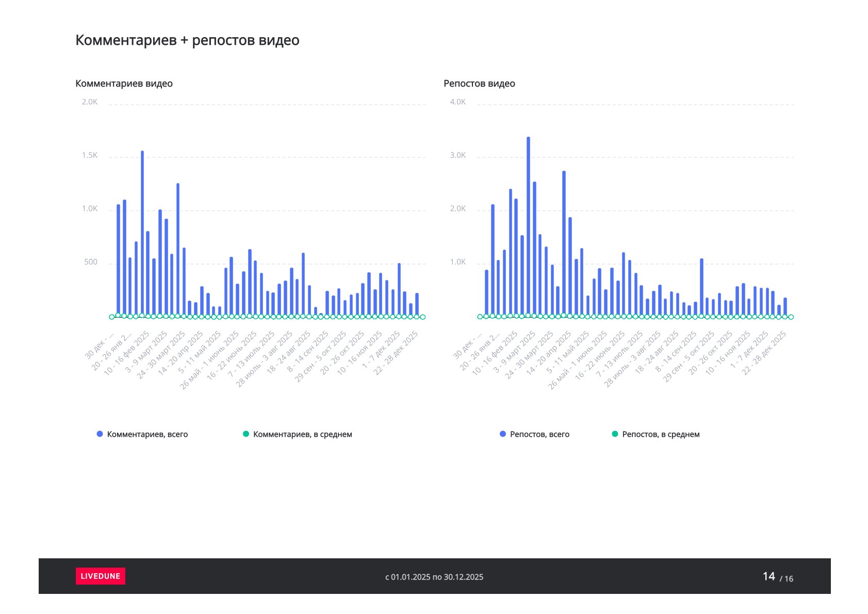
Task: Toggle the 'Комментариев, в среднем' legend label
Action: tap(302, 435)
